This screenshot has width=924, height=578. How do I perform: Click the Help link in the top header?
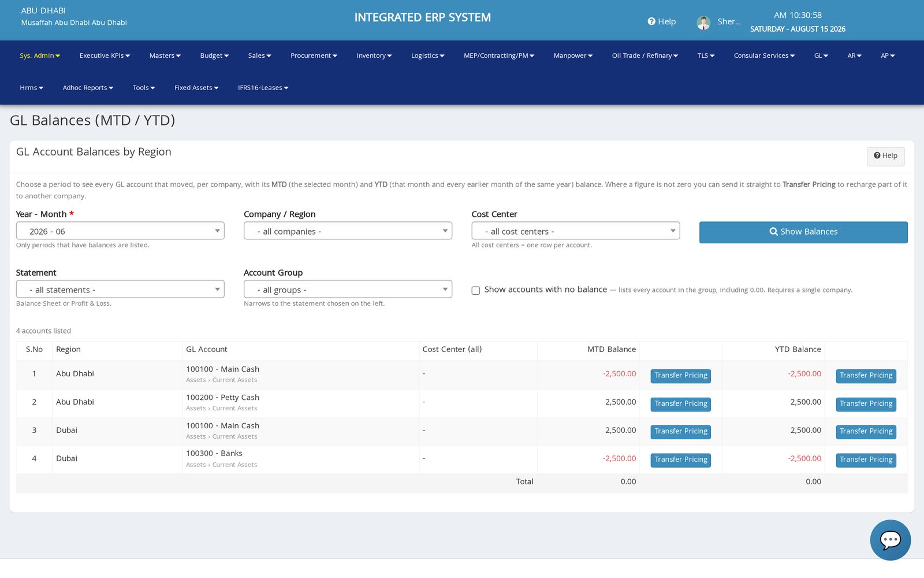pyautogui.click(x=662, y=21)
